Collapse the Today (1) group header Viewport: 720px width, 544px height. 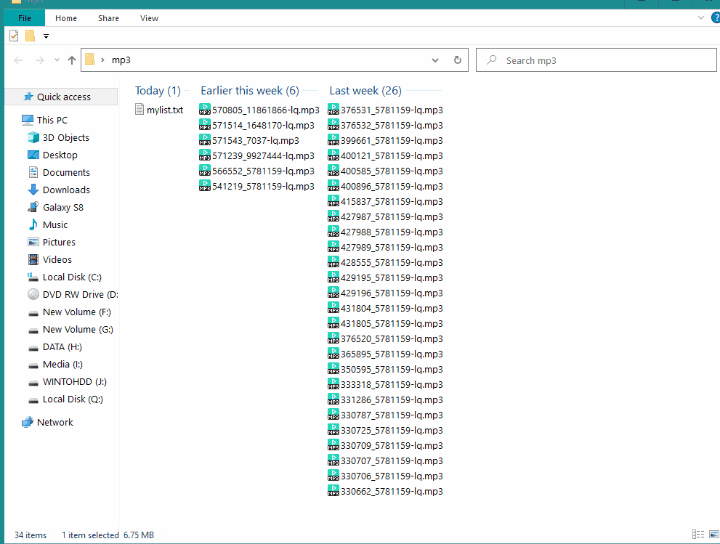tap(158, 91)
